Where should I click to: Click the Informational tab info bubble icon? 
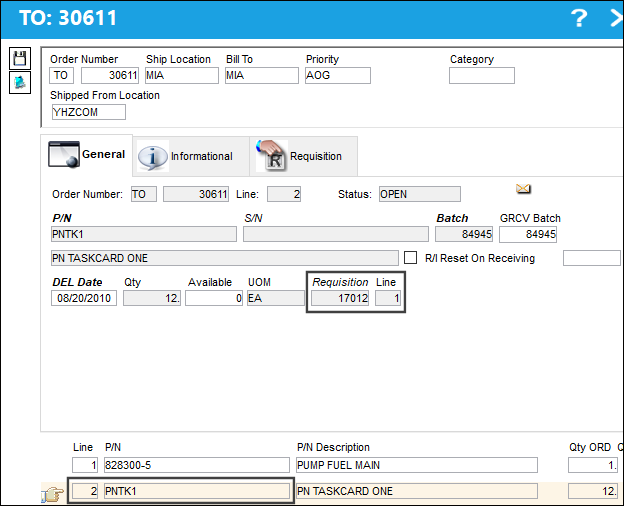tap(153, 157)
